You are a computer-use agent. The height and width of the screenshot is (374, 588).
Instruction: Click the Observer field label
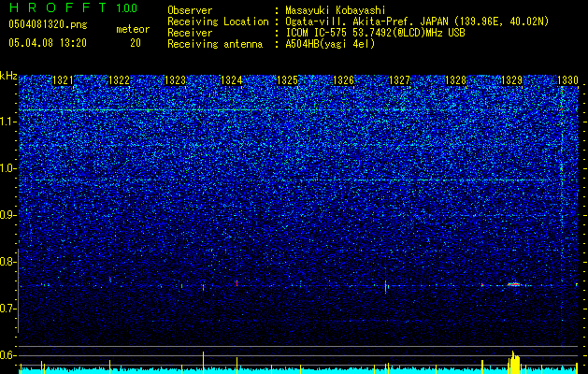pyautogui.click(x=190, y=10)
